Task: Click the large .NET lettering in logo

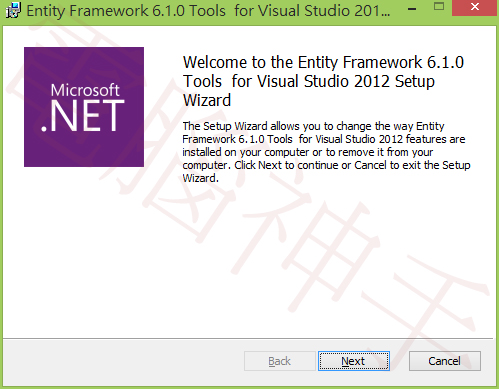Action: (x=83, y=116)
